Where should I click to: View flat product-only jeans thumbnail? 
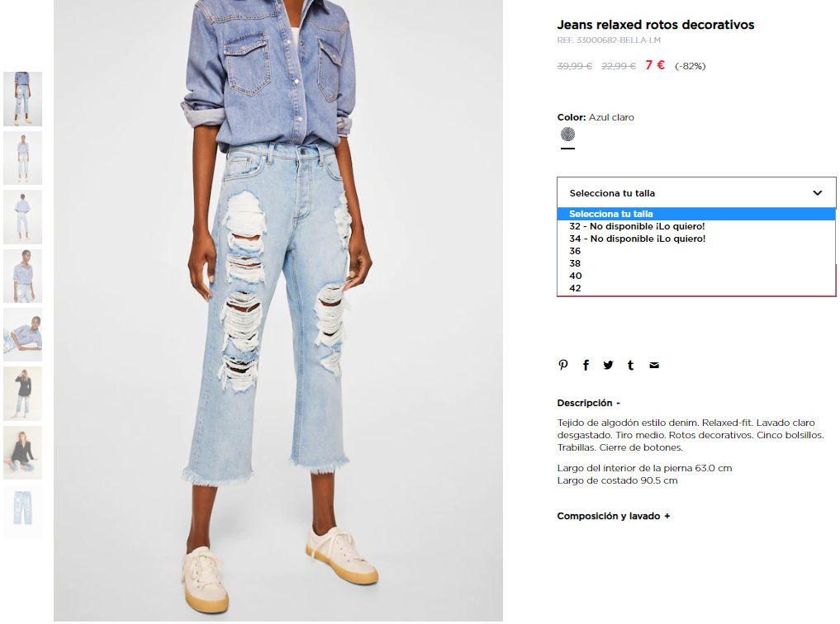22,512
